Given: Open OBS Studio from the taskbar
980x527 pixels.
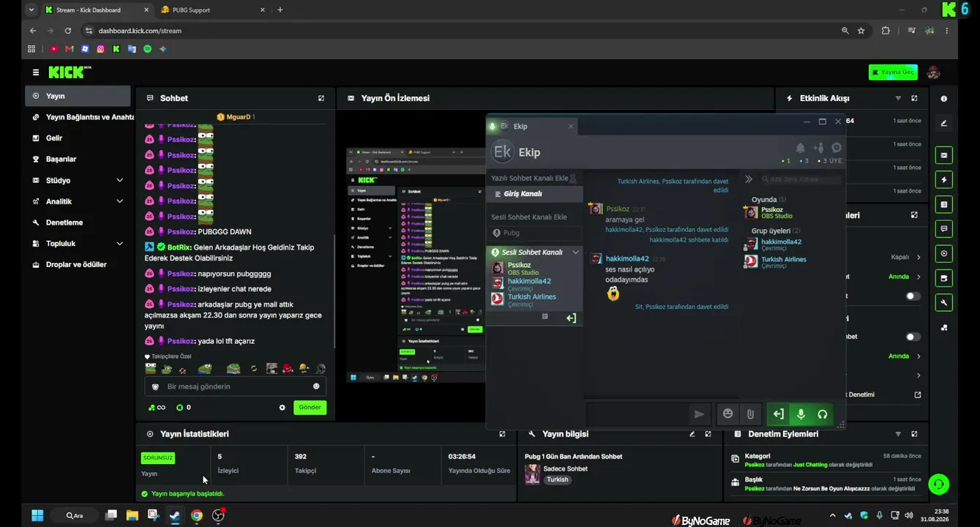Looking at the screenshot, I should 218,515.
